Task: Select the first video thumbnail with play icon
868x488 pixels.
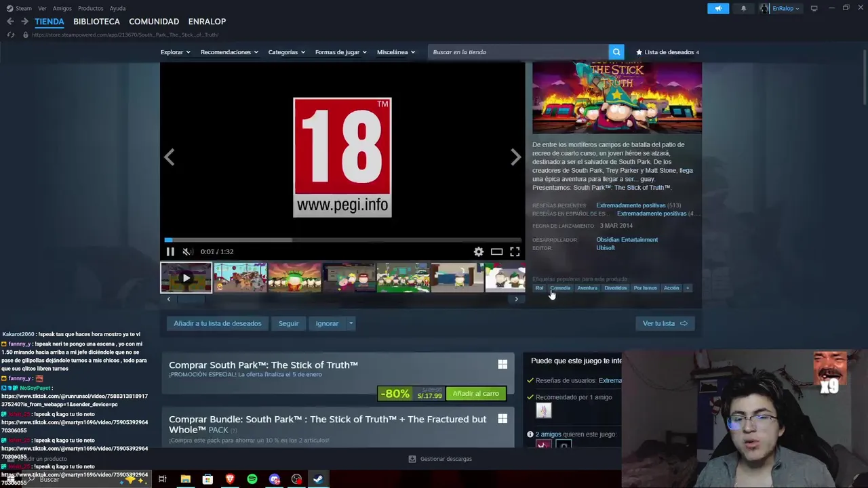Action: pyautogui.click(x=186, y=278)
